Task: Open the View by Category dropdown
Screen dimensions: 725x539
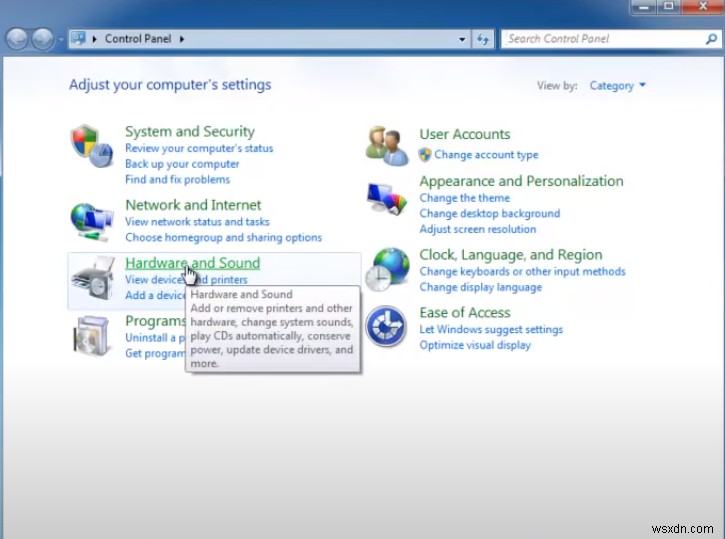Action: [617, 86]
